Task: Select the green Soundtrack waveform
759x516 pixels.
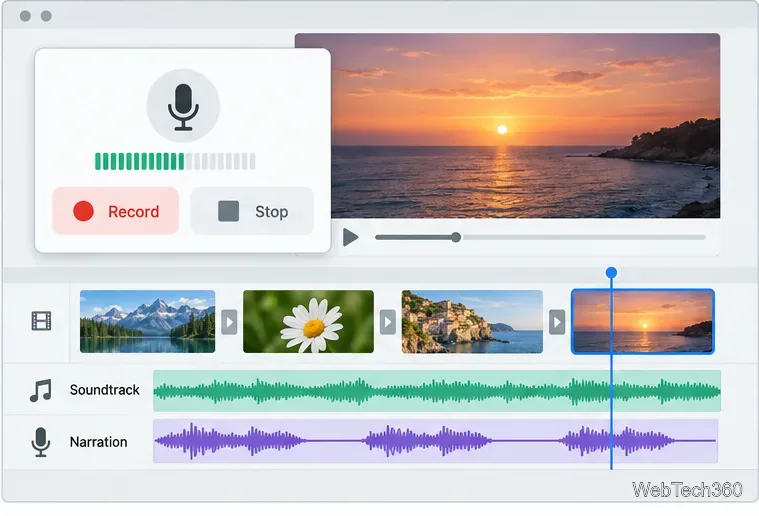Action: 437,391
